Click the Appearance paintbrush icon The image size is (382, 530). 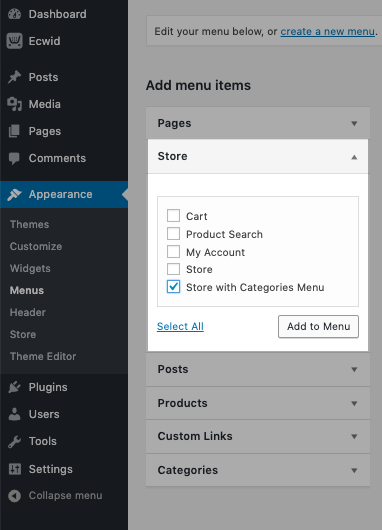coord(15,194)
